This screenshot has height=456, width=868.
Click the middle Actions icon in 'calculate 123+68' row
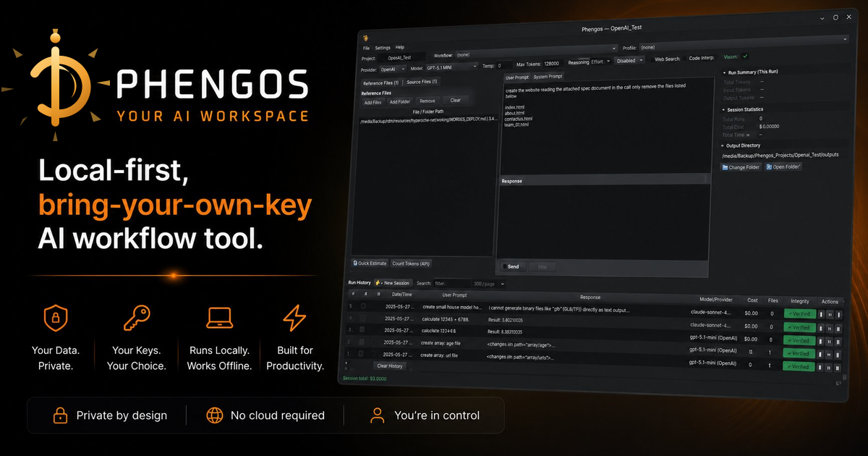click(830, 340)
